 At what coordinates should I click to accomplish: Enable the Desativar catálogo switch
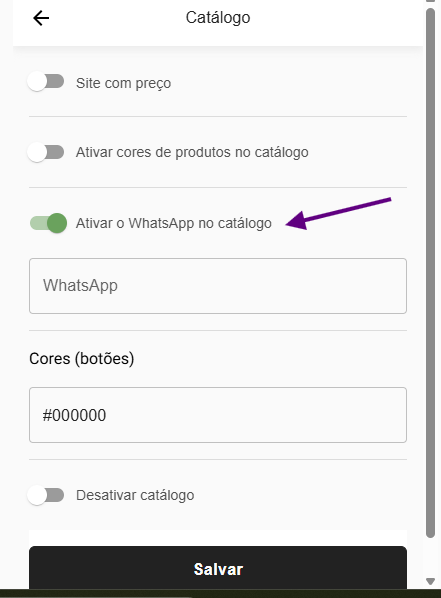pos(46,495)
